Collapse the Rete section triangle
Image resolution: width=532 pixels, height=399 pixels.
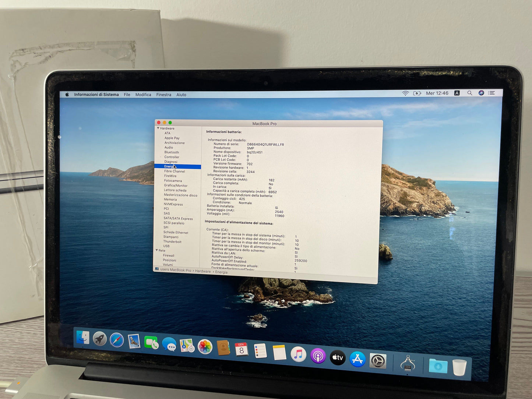tap(156, 250)
